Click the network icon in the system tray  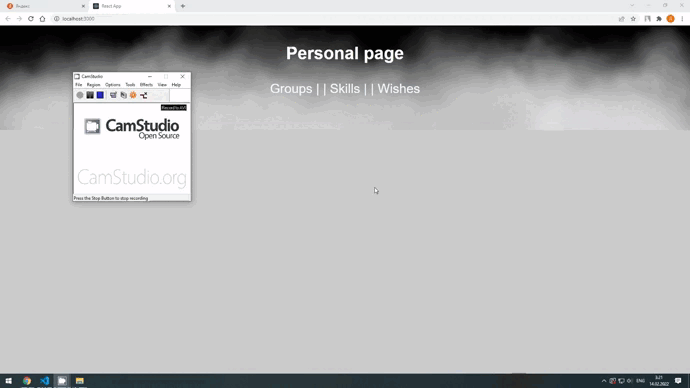[621, 381]
